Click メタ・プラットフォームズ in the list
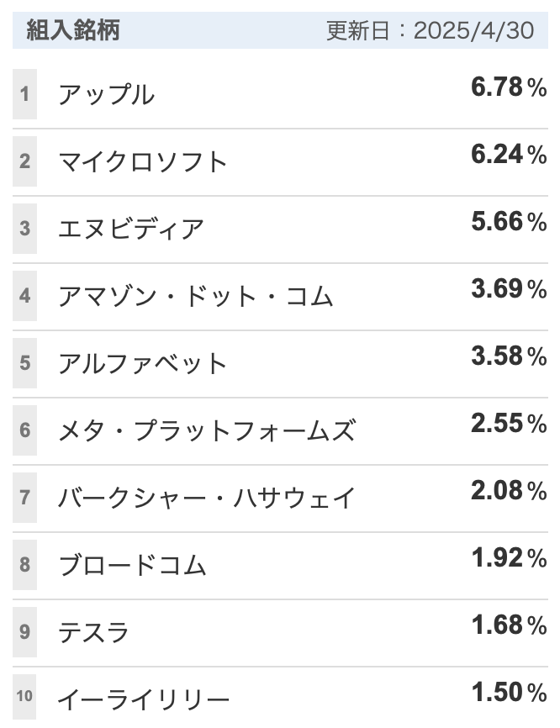 207,430
